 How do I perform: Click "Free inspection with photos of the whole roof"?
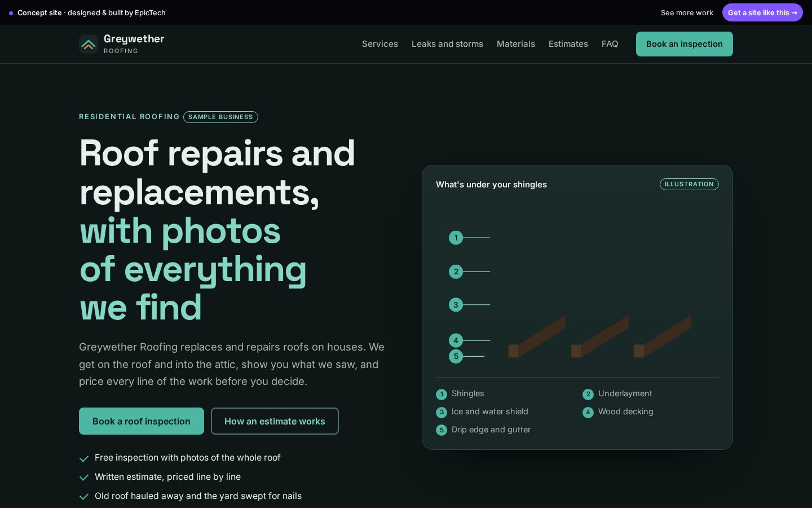(x=187, y=457)
